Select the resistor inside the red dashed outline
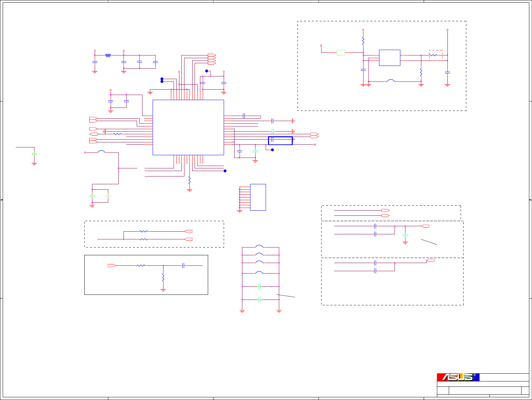This screenshot has height=400, width=532. 434,55
